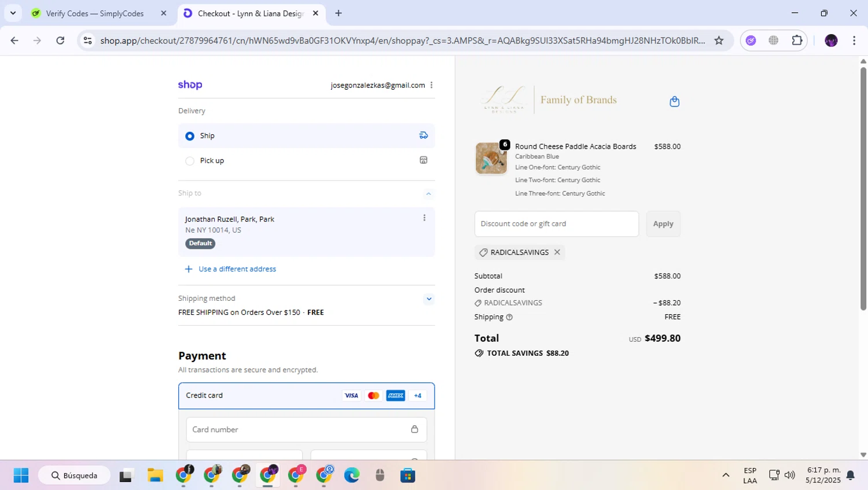868x490 pixels.
Task: Open the Windows Start menu
Action: [21, 476]
